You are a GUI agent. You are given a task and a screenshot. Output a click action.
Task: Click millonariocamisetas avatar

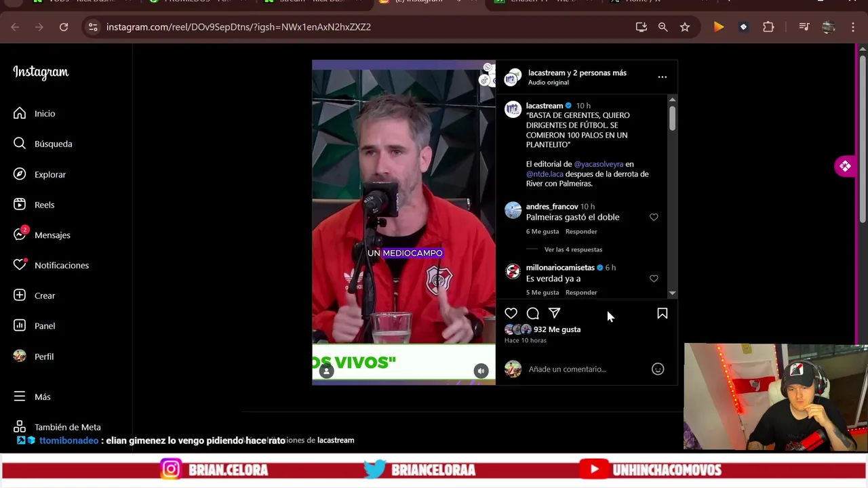pyautogui.click(x=513, y=272)
